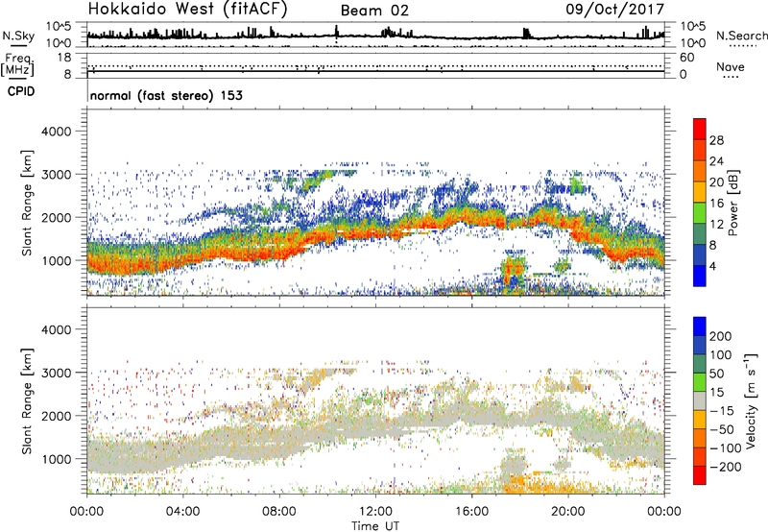
Task: Click the '18' frequency axis value
Action: 64,58
